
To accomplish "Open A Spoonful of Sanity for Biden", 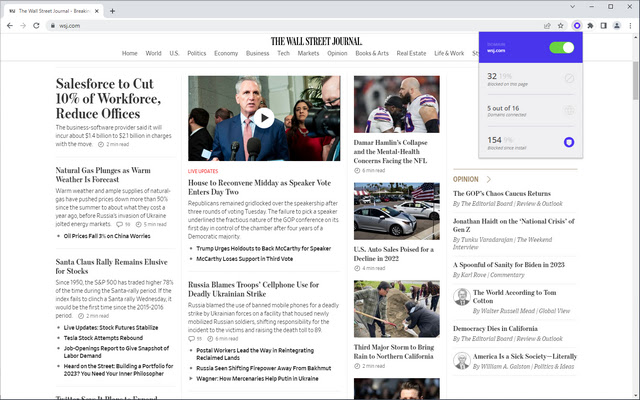I will [x=509, y=264].
